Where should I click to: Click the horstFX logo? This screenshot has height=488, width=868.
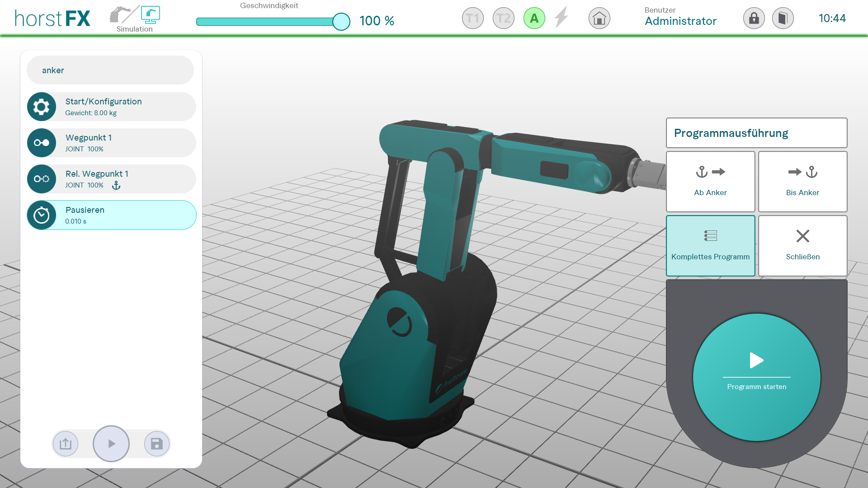click(x=52, y=19)
